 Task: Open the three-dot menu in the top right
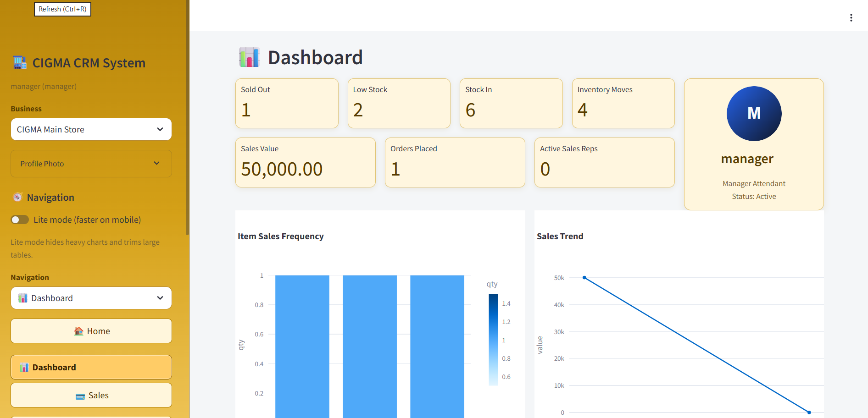[x=851, y=17]
